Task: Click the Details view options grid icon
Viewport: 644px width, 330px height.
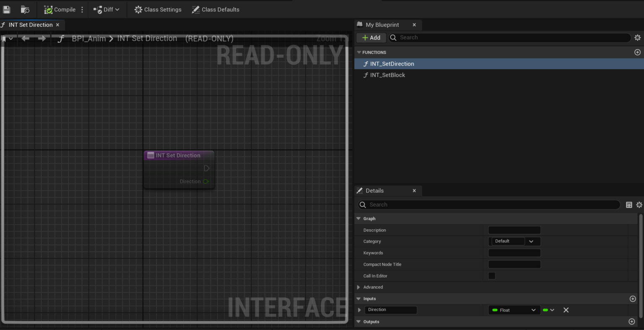Action: point(628,204)
